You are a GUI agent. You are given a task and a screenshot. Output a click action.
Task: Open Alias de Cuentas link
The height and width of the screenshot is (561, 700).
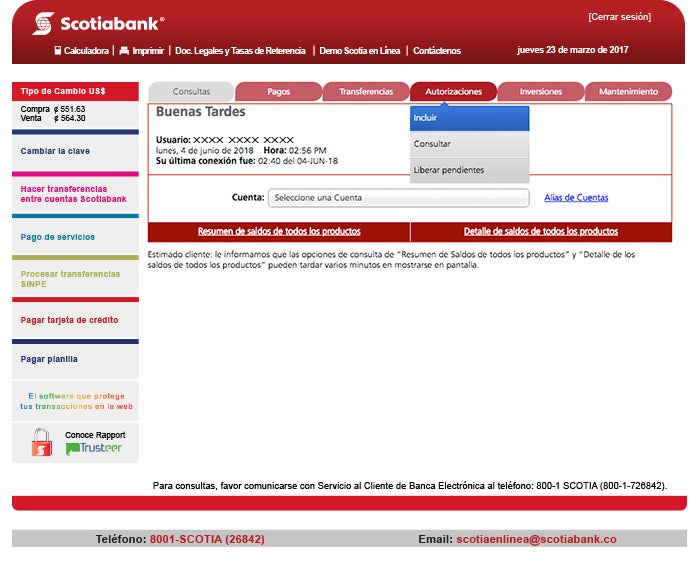pyautogui.click(x=576, y=198)
